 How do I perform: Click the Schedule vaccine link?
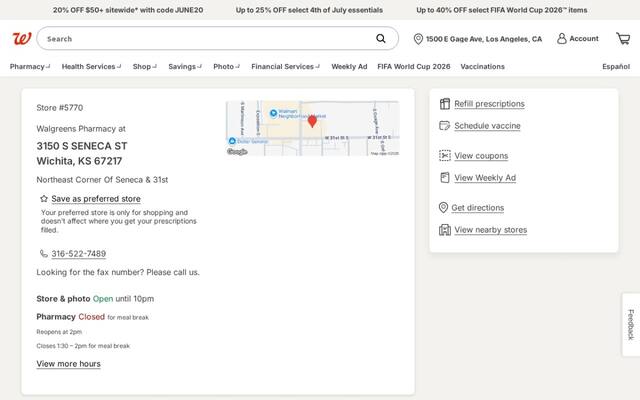pos(487,126)
